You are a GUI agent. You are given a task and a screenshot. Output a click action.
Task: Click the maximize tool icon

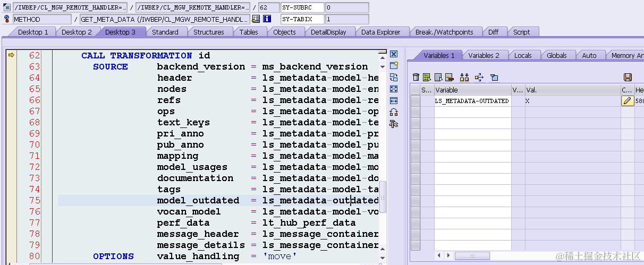pyautogui.click(x=394, y=89)
